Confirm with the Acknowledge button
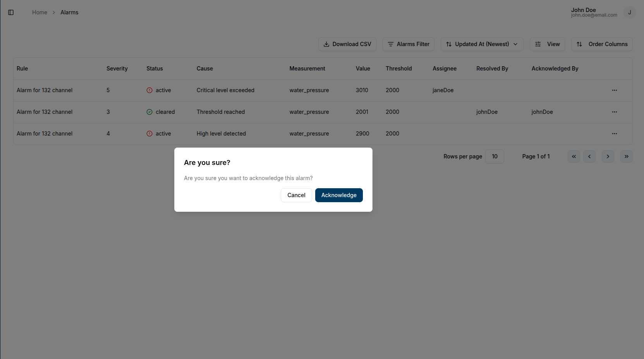This screenshot has width=644, height=359. (338, 195)
